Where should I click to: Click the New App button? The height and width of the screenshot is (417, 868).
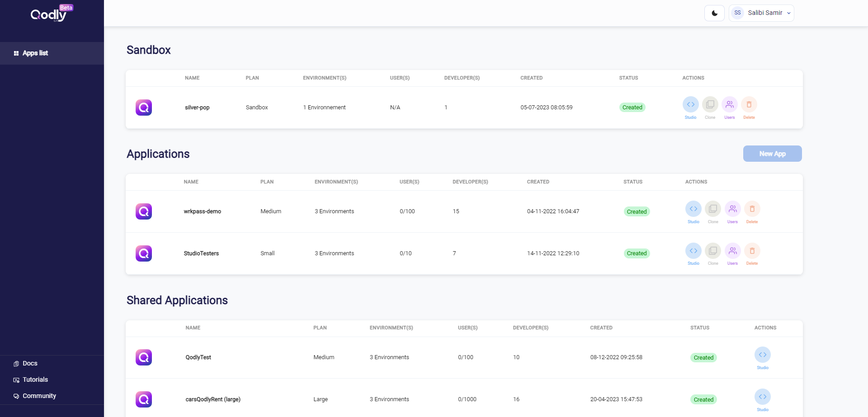pos(772,154)
